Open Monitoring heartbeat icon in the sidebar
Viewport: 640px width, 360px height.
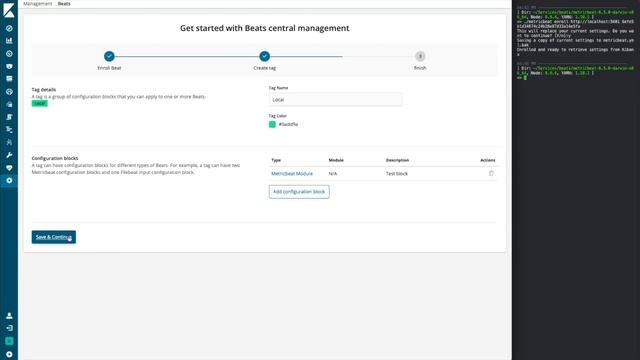(x=9, y=168)
